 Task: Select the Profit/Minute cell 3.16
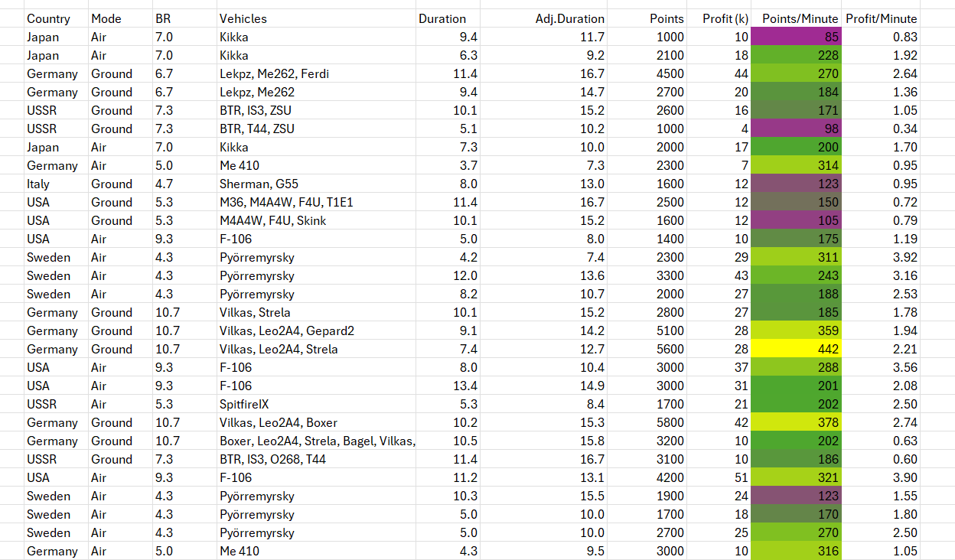[880, 275]
